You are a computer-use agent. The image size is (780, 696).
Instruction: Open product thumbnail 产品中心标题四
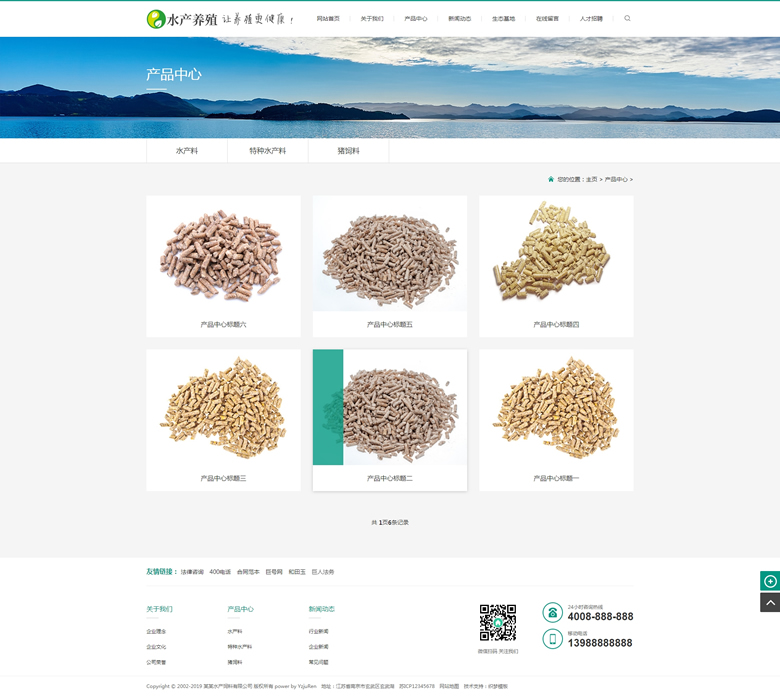click(556, 255)
